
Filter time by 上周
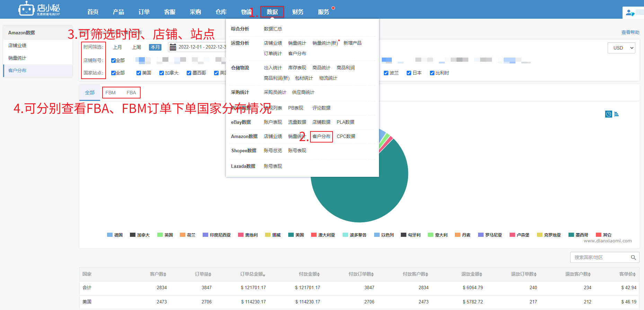136,47
